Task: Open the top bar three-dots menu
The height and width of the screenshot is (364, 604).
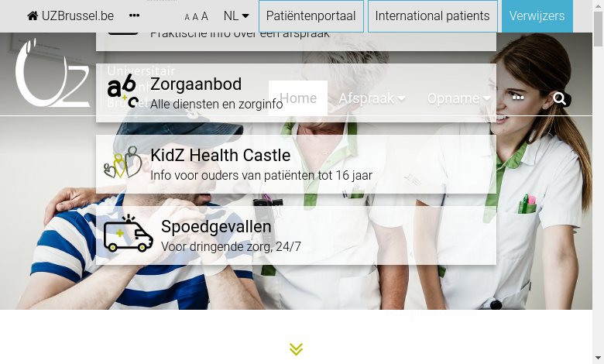Action: [134, 15]
